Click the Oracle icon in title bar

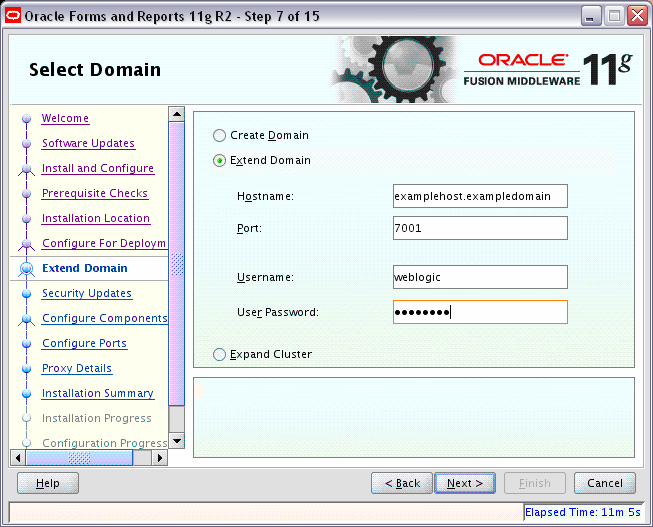tap(13, 16)
